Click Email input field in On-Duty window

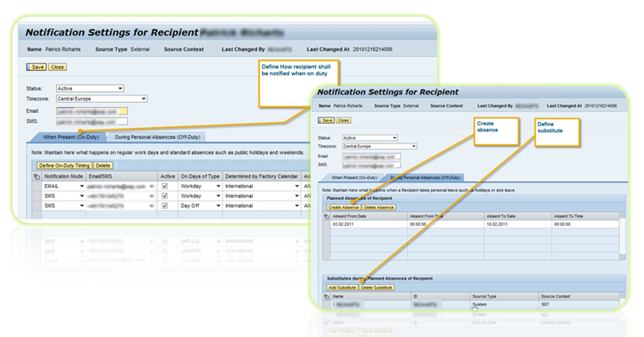click(x=92, y=111)
